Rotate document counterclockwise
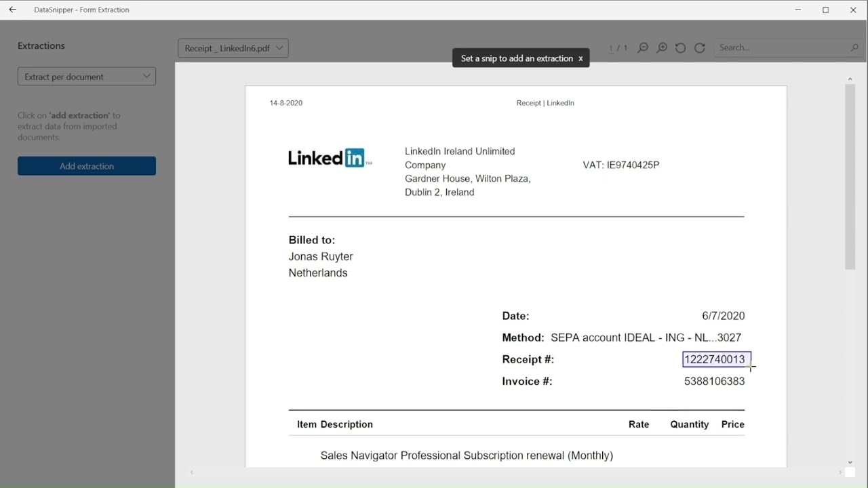Image resolution: width=868 pixels, height=488 pixels. [680, 47]
